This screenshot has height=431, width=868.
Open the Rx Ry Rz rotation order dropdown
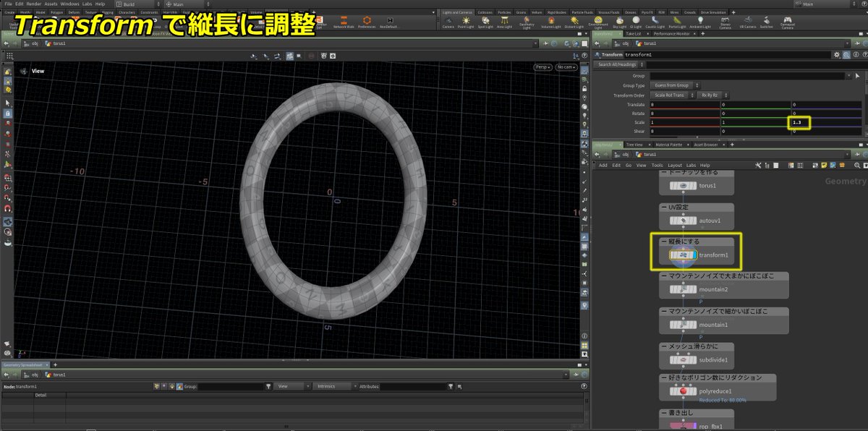click(713, 95)
